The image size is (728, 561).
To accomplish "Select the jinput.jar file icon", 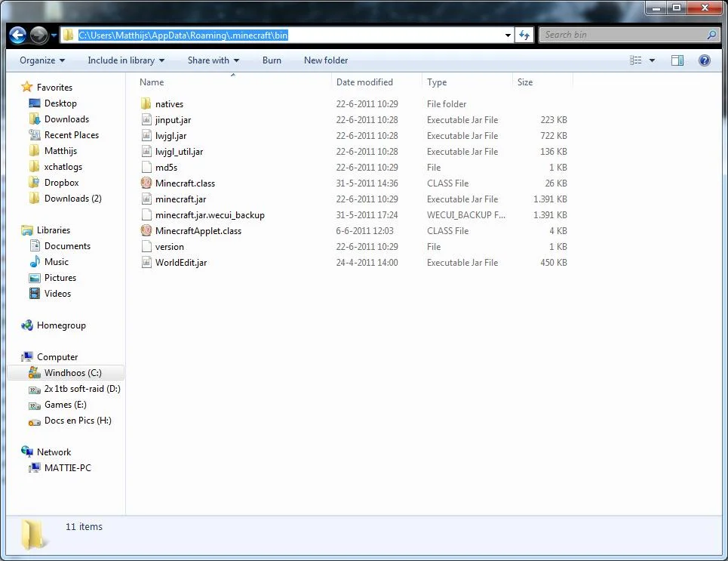I will tap(146, 119).
